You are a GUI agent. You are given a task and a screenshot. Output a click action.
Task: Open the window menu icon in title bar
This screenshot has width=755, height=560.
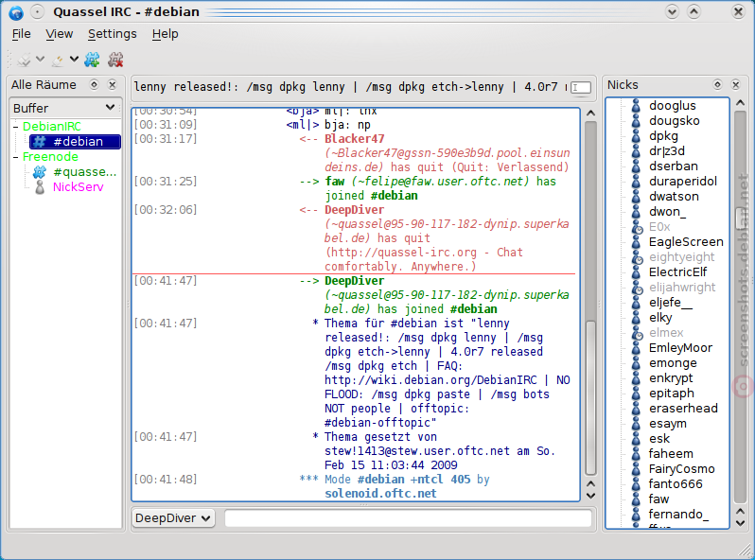16,12
